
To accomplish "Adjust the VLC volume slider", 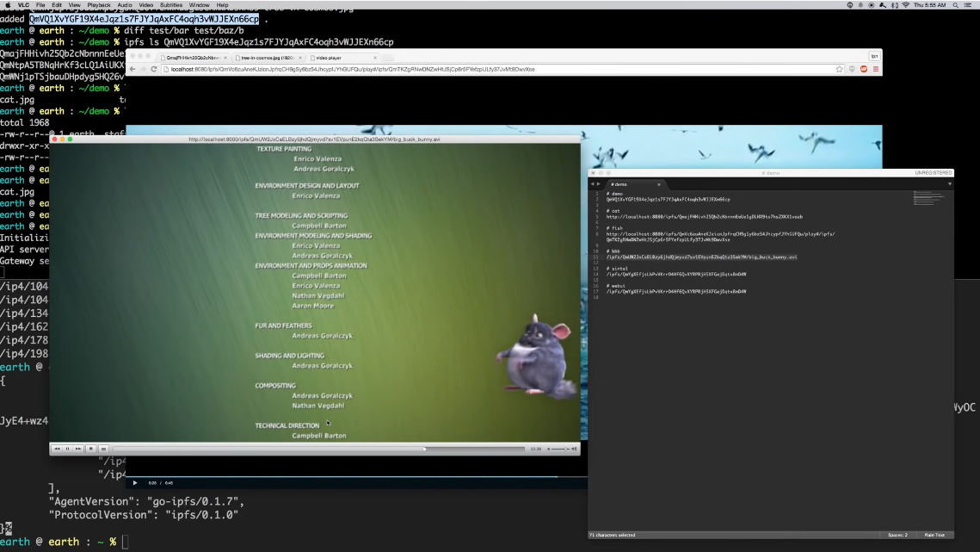I will click(x=559, y=449).
